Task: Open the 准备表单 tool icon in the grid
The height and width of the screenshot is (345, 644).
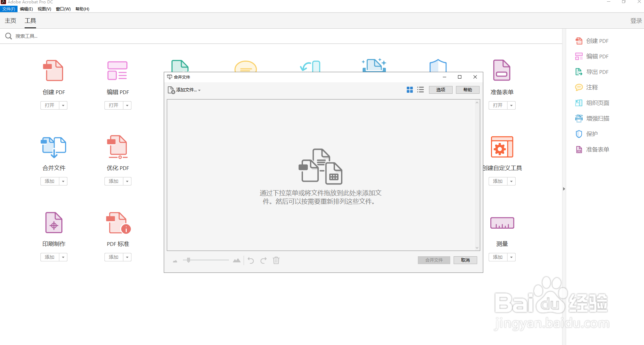Action: tap(502, 70)
